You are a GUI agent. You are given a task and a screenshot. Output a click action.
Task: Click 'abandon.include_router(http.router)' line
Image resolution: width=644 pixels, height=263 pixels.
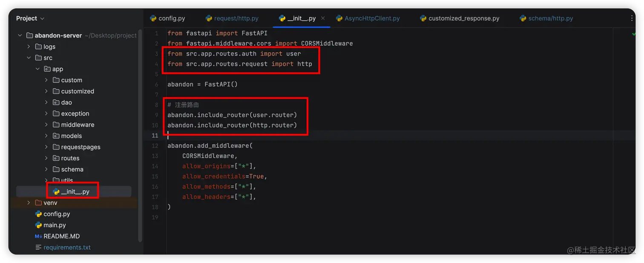coord(232,125)
